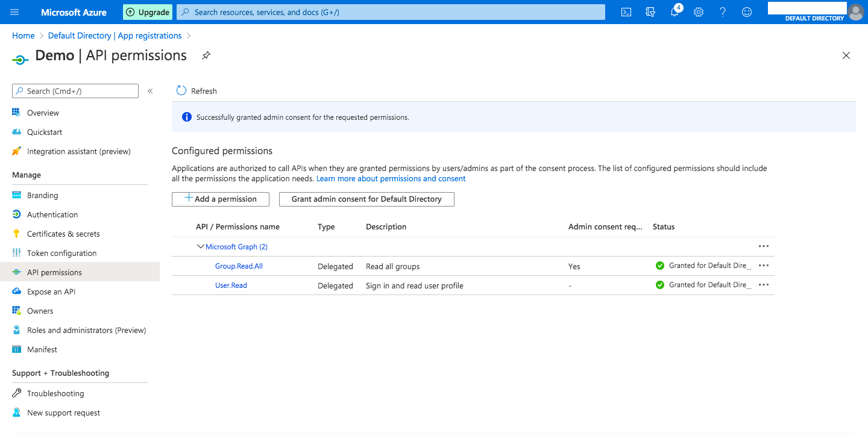Click the Expose an API cloud icon
Viewport: 868px width, 436px height.
[16, 291]
